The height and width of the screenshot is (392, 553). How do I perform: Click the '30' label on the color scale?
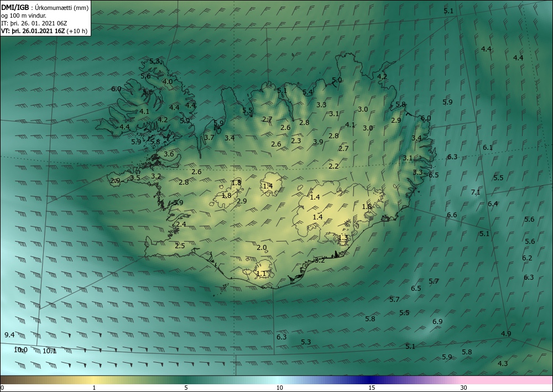(x=463, y=388)
